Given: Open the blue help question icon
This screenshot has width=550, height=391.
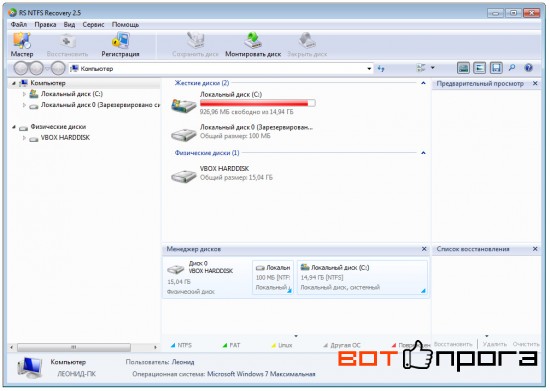Looking at the screenshot, I should [x=528, y=68].
